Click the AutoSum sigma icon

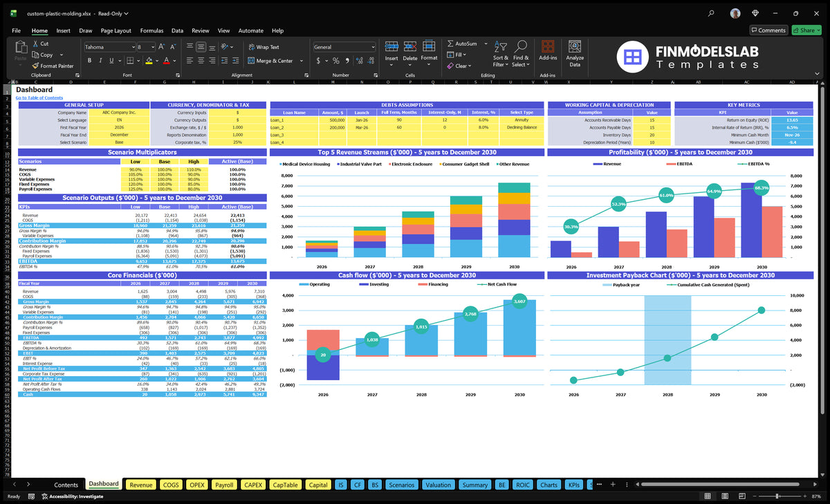click(x=450, y=44)
